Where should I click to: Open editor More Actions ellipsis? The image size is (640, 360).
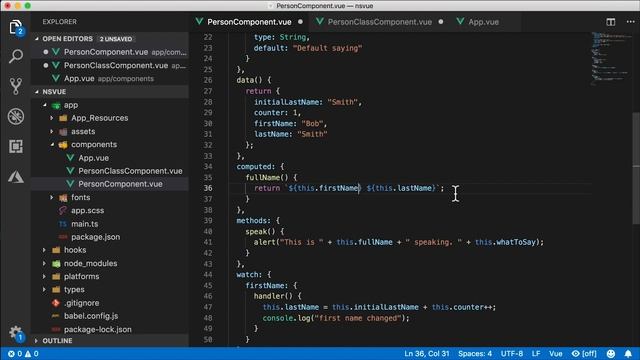pyautogui.click(x=630, y=22)
